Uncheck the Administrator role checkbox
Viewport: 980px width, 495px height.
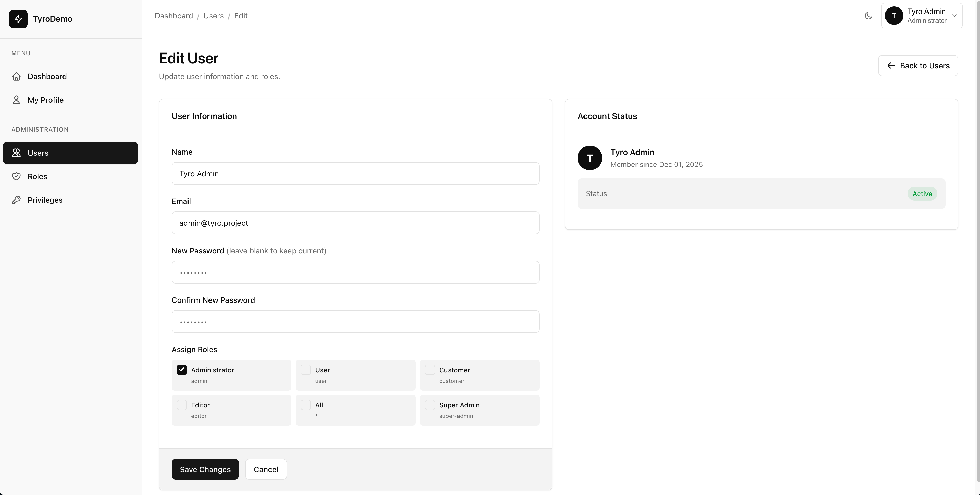point(181,369)
